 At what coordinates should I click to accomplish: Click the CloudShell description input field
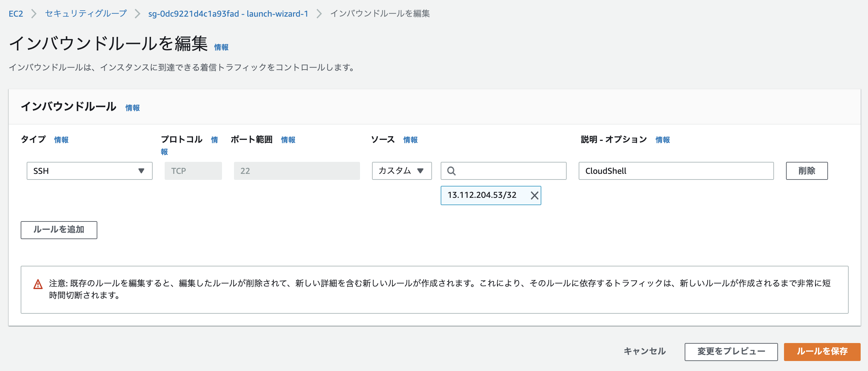point(675,171)
